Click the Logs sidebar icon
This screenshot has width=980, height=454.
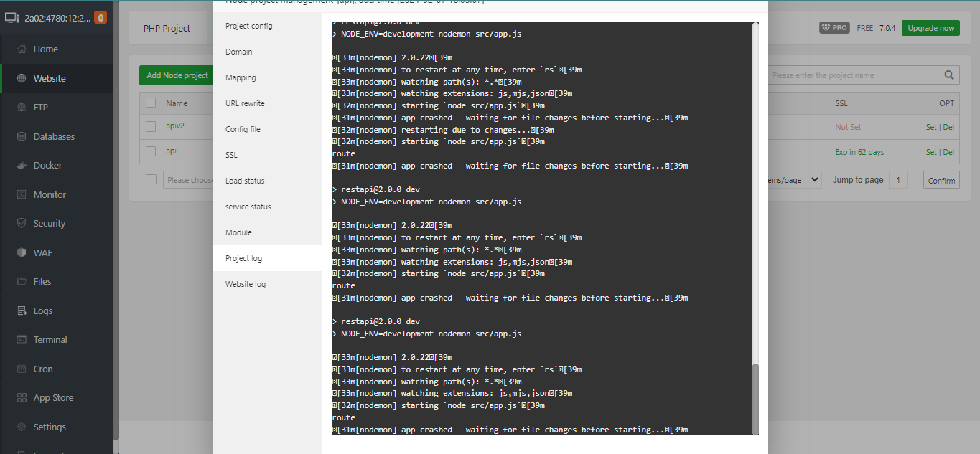[x=21, y=311]
